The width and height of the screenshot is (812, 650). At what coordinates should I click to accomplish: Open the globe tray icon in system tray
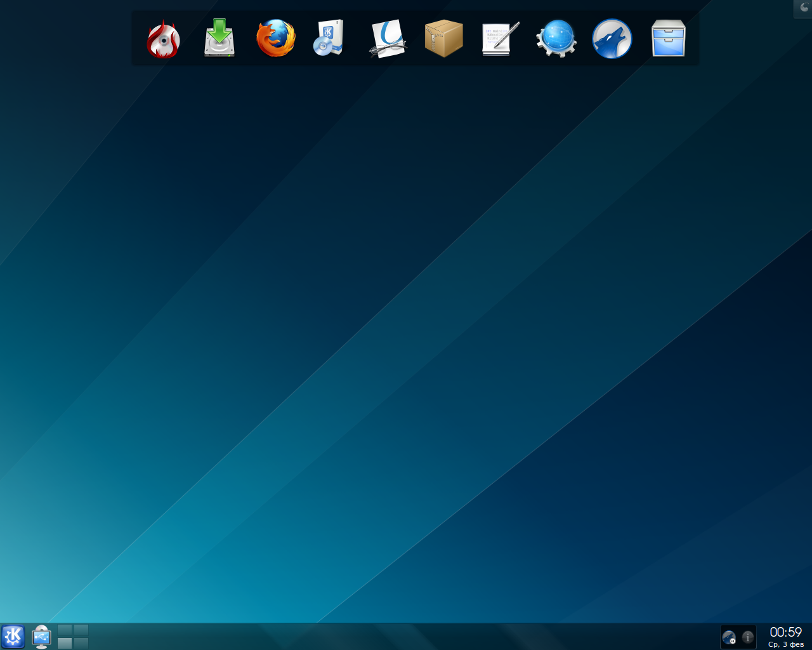pos(730,637)
